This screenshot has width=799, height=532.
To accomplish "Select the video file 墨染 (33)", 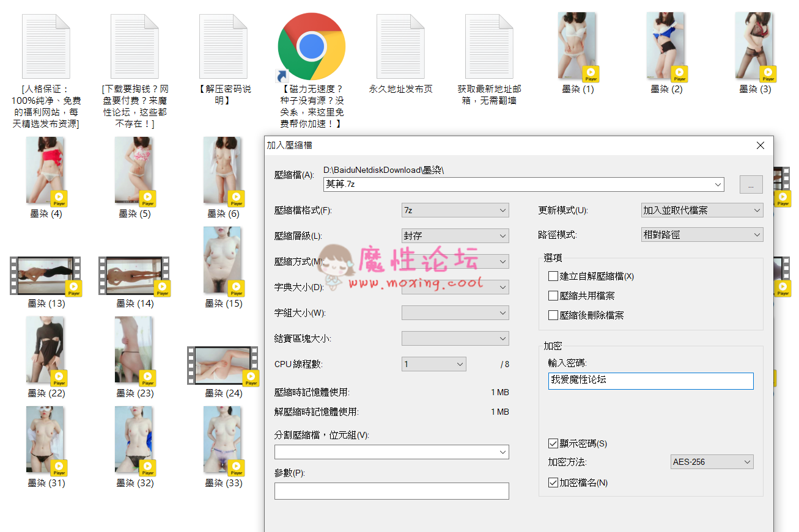I will pyautogui.click(x=224, y=441).
